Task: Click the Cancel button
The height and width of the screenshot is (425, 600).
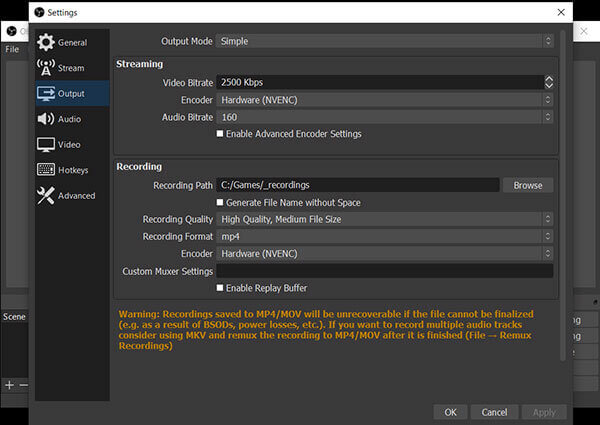Action: 494,412
